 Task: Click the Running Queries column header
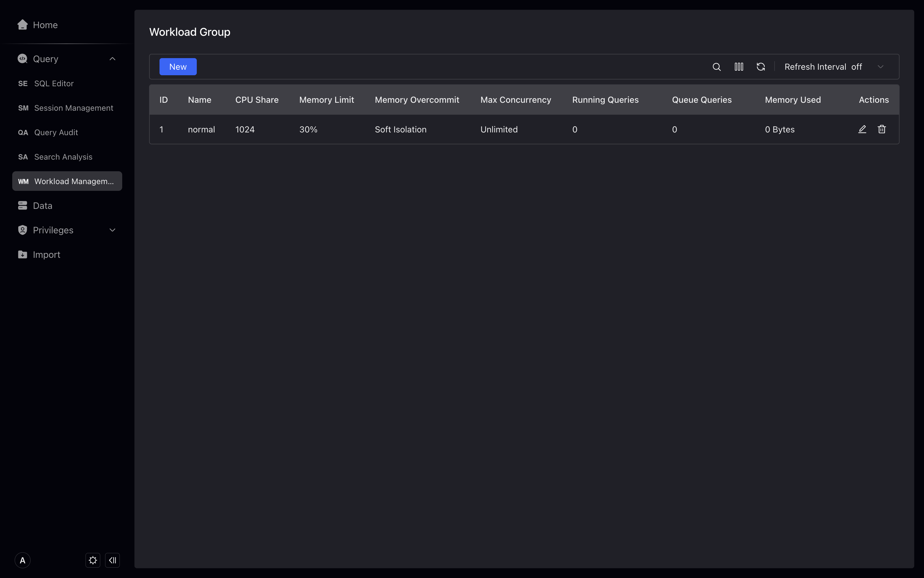coord(606,100)
